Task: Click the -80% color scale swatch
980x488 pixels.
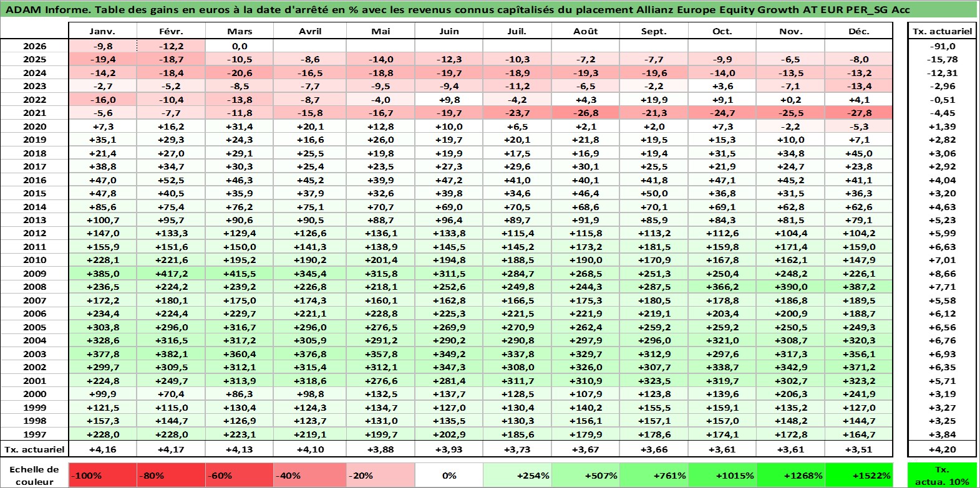Action: pyautogui.click(x=171, y=475)
